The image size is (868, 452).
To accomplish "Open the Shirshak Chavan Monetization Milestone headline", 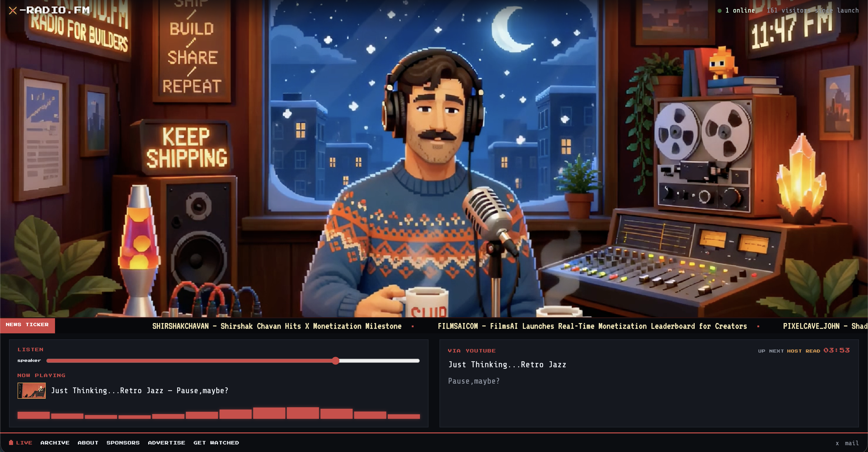I will 277,326.
